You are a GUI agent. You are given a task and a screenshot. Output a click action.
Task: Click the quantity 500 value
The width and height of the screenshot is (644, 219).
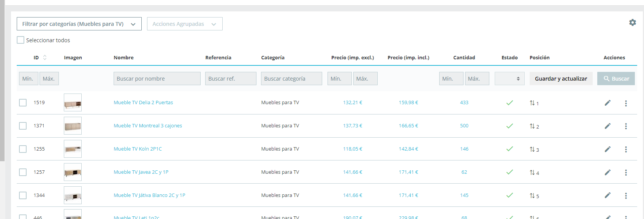click(x=464, y=126)
